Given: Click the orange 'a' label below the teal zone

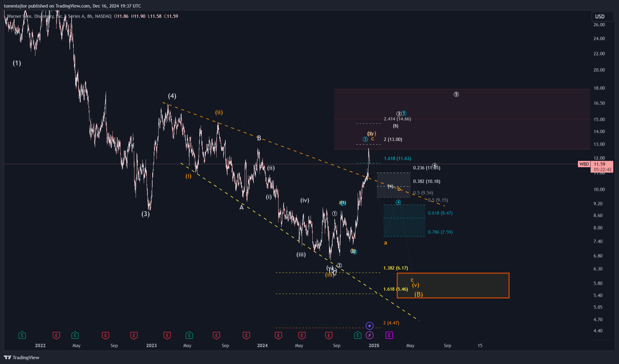Looking at the screenshot, I should point(385,243).
